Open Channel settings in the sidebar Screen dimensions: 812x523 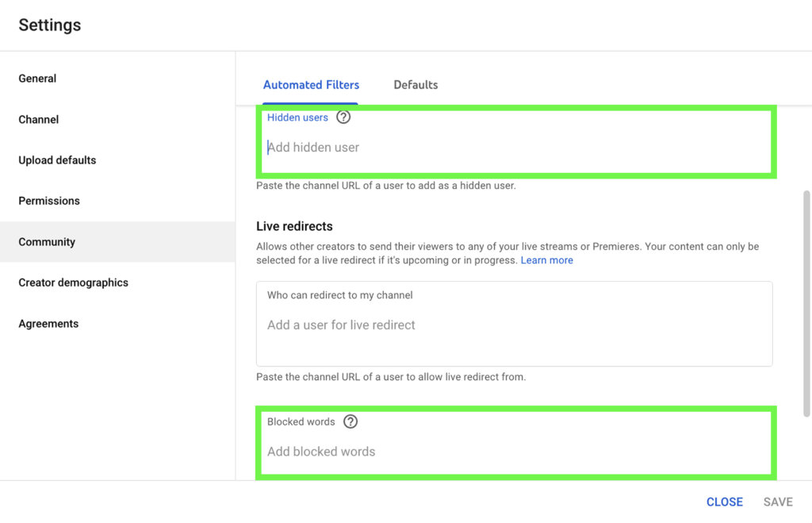[x=38, y=119]
